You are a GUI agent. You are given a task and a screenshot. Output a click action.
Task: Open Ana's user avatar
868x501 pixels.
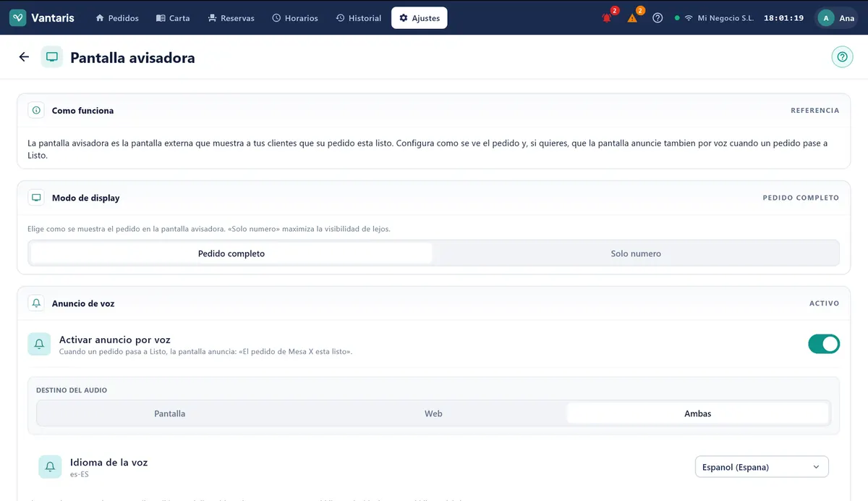point(825,18)
